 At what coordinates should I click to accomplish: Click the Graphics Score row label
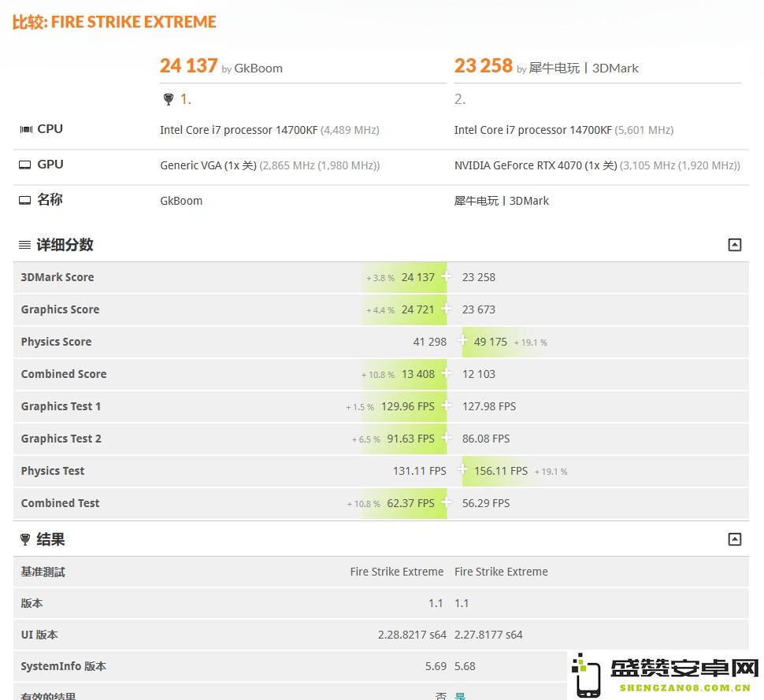pos(60,309)
